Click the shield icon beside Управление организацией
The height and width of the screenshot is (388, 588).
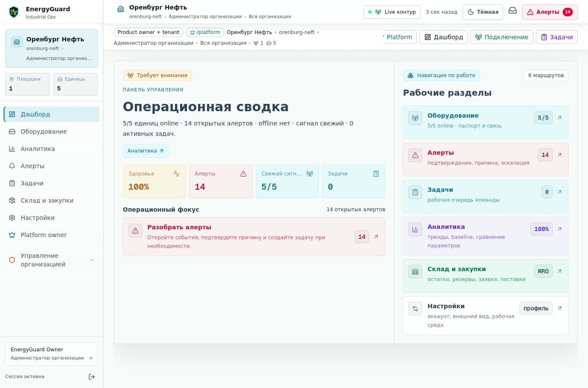(x=12, y=260)
